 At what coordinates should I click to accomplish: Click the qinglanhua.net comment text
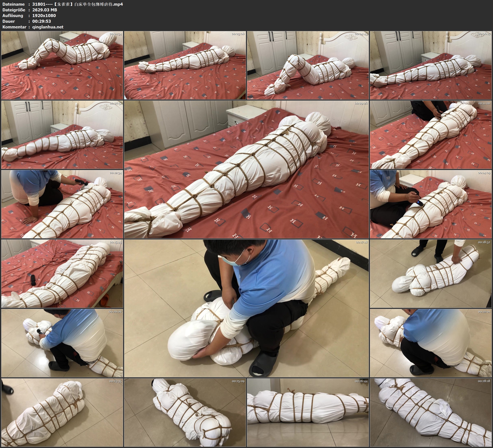coord(48,27)
